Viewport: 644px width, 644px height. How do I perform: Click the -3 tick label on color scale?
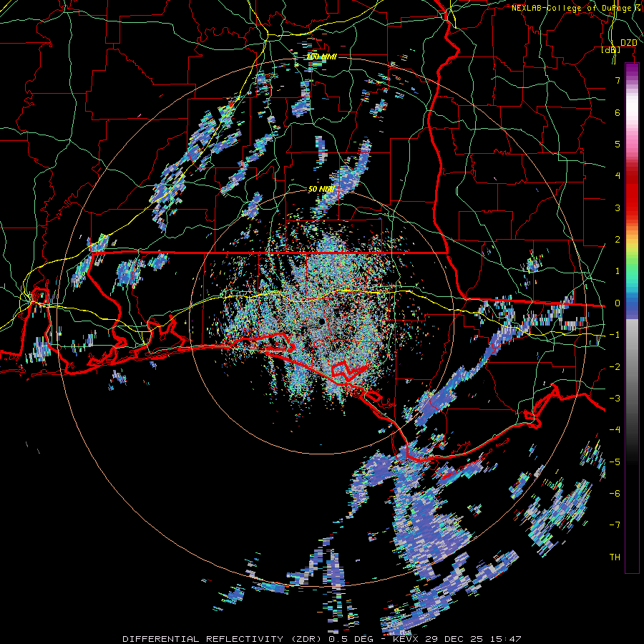point(615,398)
